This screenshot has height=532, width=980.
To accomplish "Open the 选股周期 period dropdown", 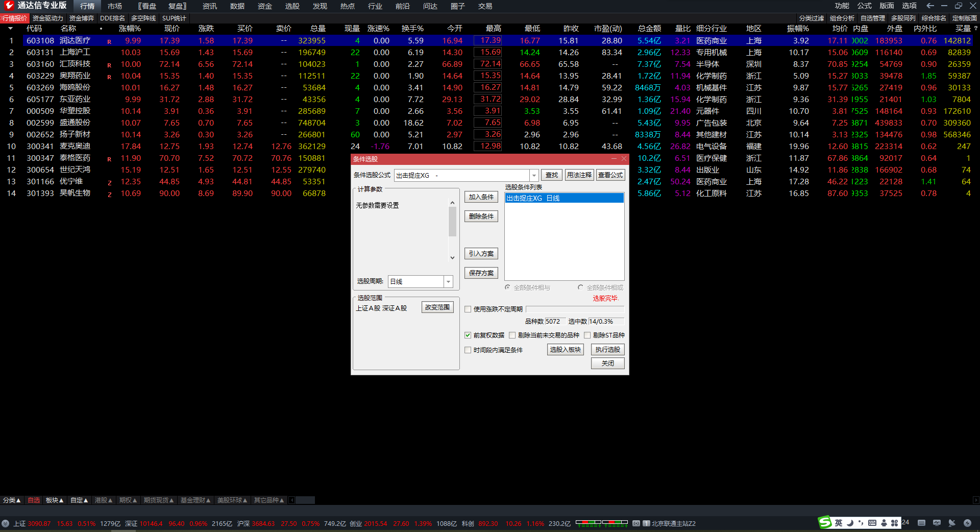I will pos(448,281).
